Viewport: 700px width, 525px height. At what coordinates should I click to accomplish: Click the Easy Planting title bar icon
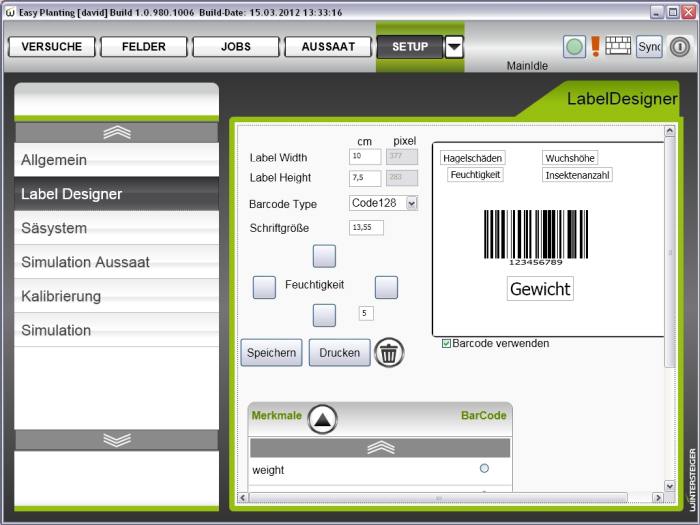coord(10,12)
